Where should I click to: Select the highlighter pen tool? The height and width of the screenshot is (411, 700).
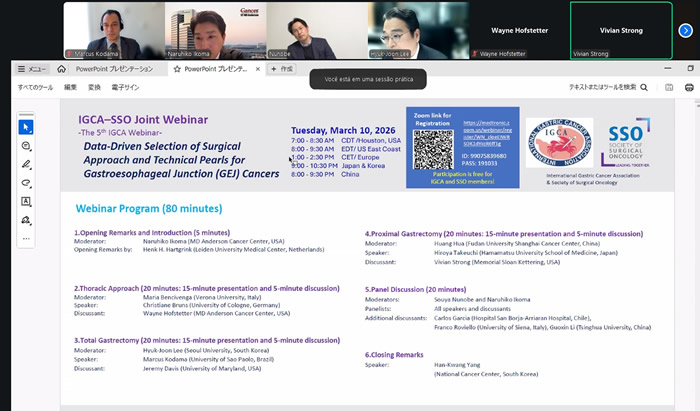[26, 164]
